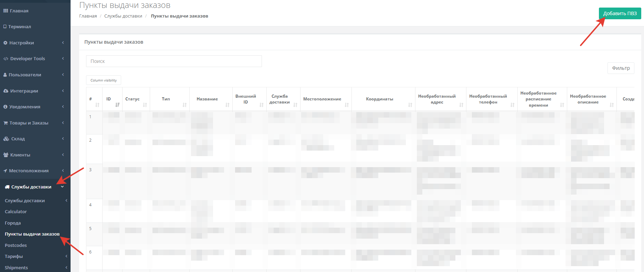Click the code icon beside Developer Tools

click(x=6, y=59)
